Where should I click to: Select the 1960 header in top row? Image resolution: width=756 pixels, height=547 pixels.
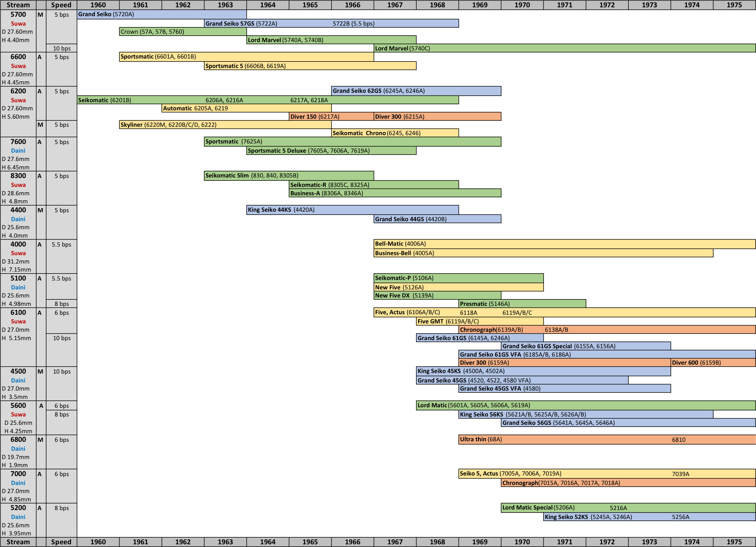[x=98, y=5]
